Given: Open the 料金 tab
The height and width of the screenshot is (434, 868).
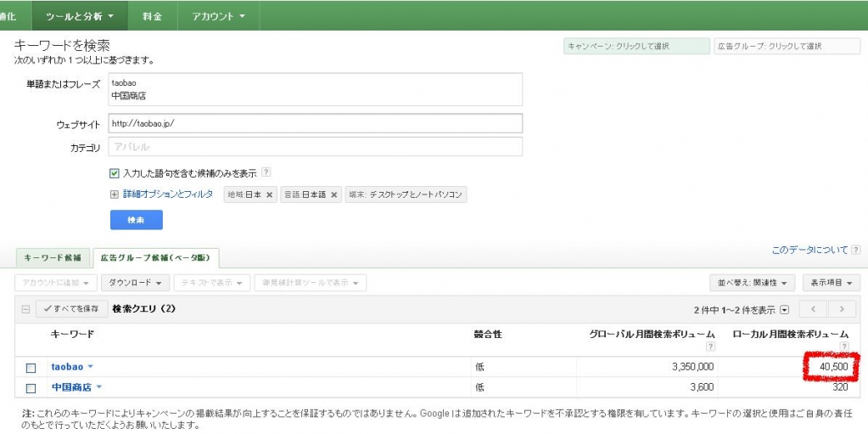Looking at the screenshot, I should [152, 16].
